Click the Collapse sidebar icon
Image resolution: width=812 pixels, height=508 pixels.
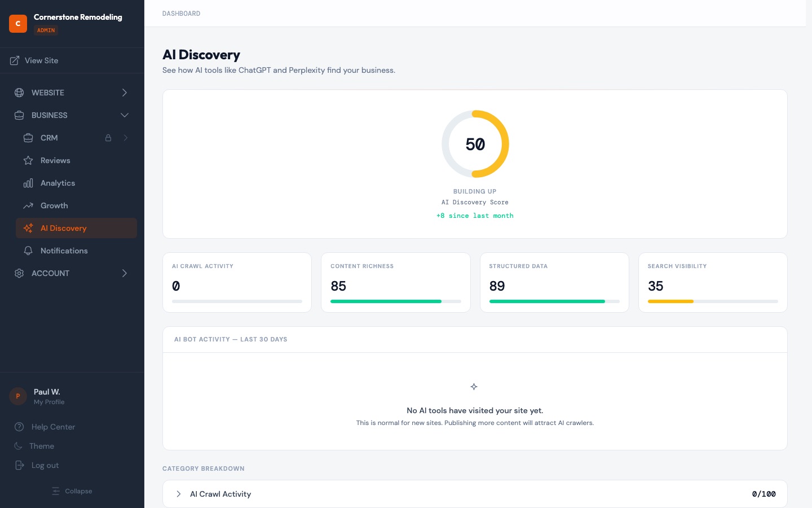(x=56, y=491)
